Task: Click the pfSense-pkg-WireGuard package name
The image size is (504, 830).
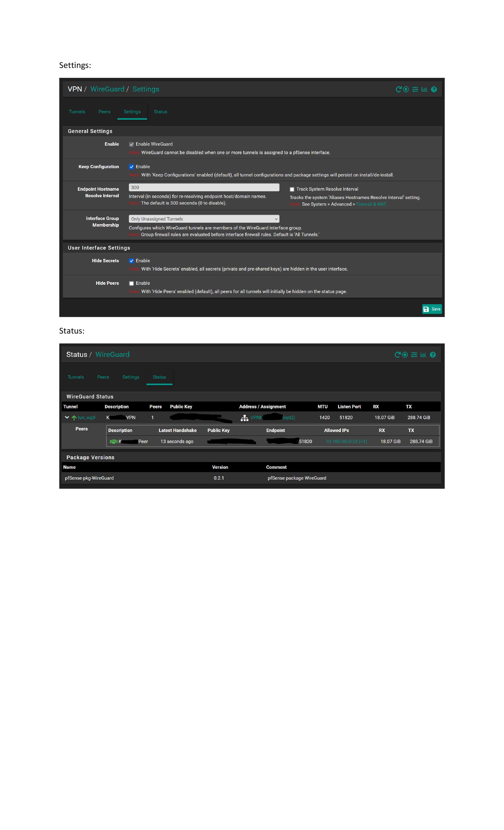Action: (89, 478)
